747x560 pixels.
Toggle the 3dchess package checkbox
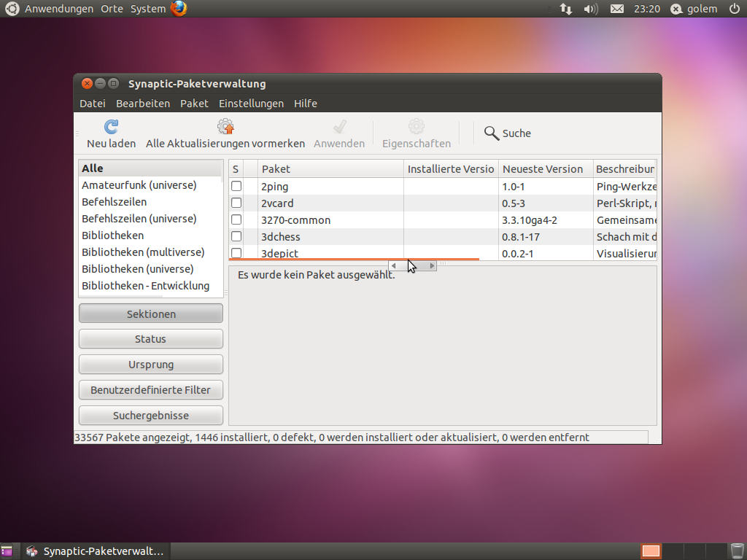(x=236, y=237)
